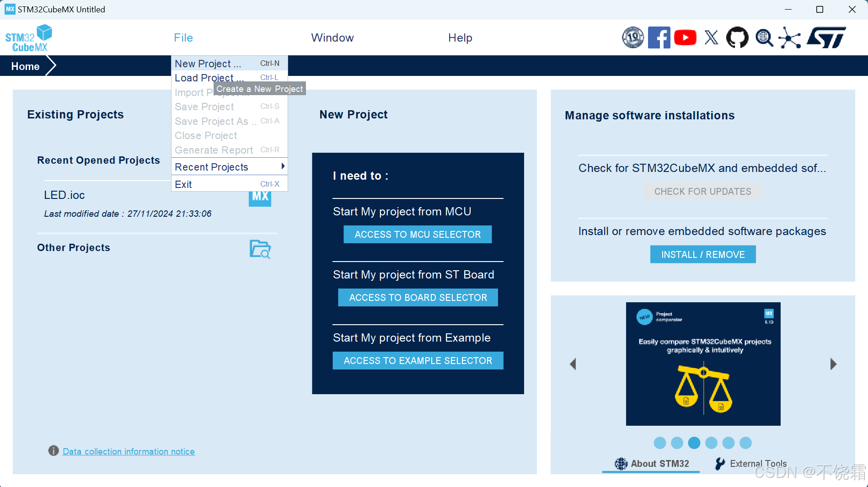
Task: Open the Window menu
Action: point(332,37)
